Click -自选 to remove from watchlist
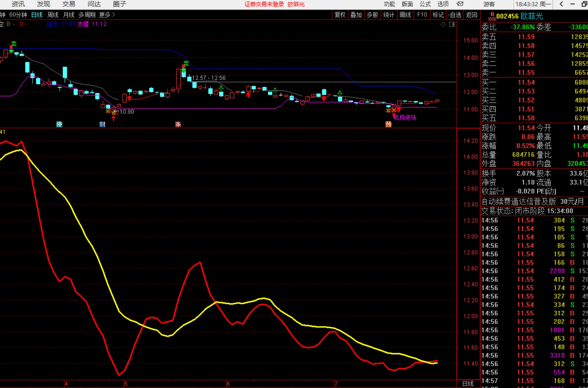This screenshot has height=388, width=588. (455, 15)
